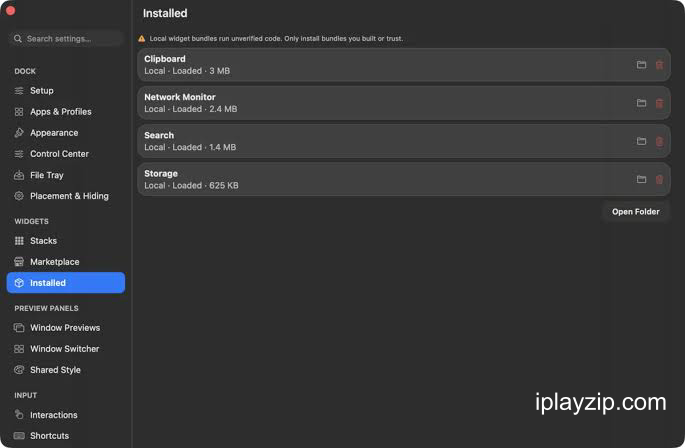
Task: Select the Installed sidebar item
Action: [x=66, y=283]
